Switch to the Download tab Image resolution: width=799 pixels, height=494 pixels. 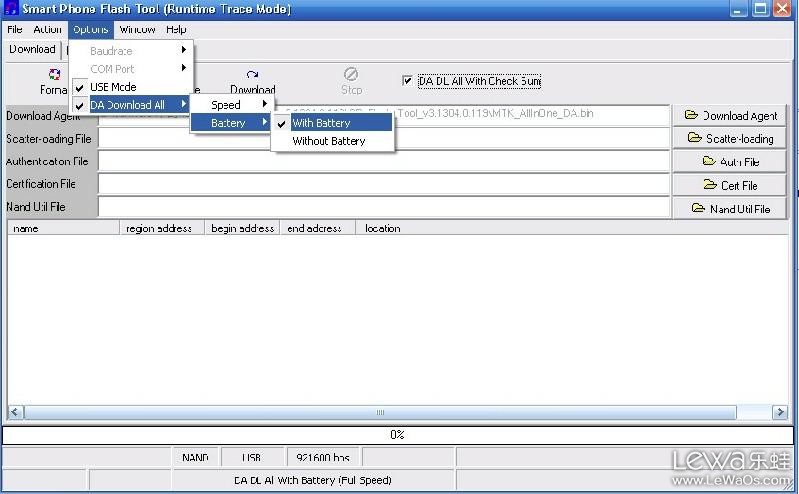32,49
